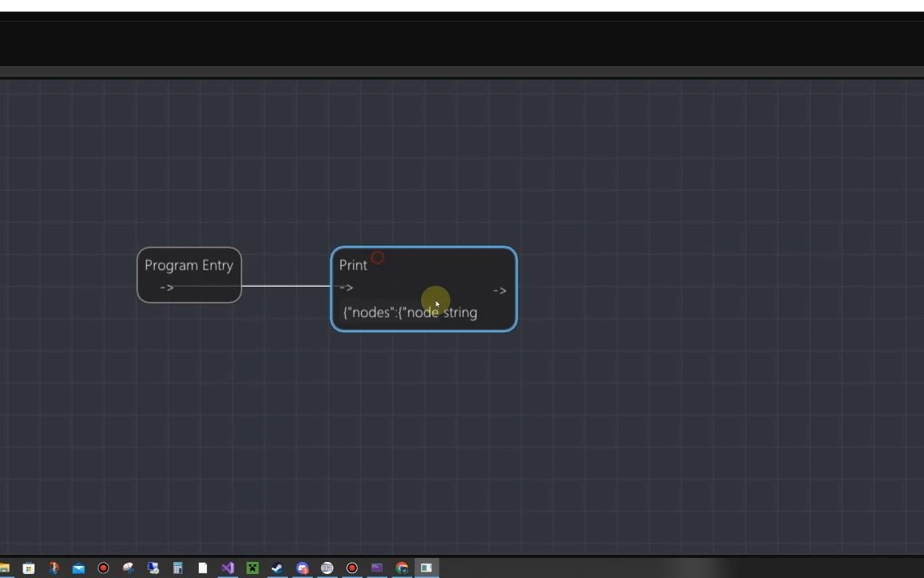Screen dimensions: 924x578
Task: Open the purple console taskbar icon
Action: click(x=377, y=568)
